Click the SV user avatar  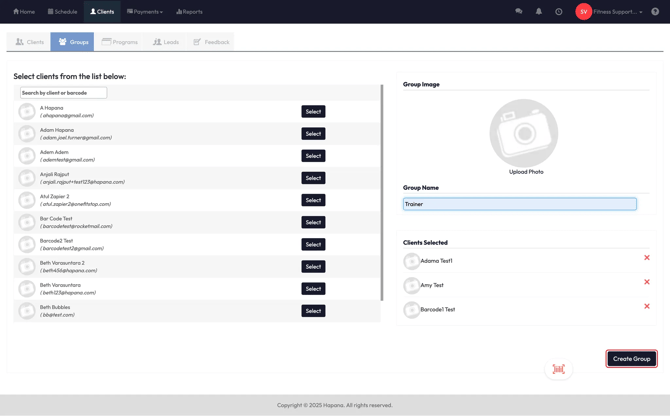click(x=584, y=12)
